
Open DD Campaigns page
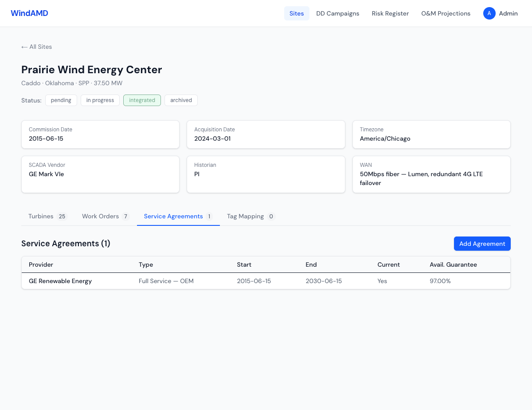coord(337,13)
